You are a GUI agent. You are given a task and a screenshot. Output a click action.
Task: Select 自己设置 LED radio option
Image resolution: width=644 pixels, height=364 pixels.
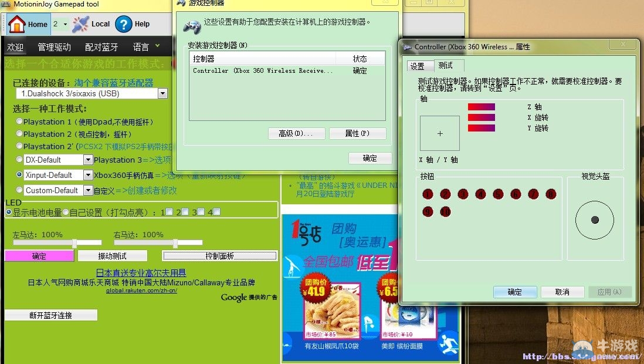pos(66,212)
